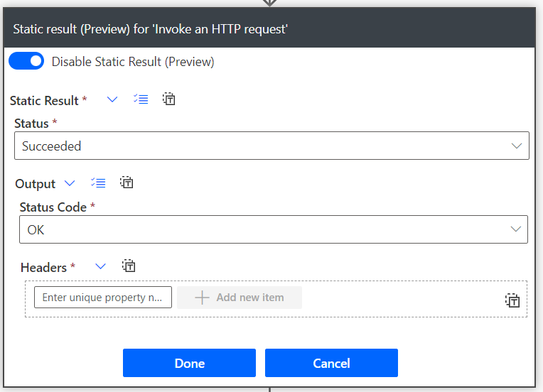Click text mode icon beside Headers label
This screenshot has width=543, height=392.
(129, 266)
